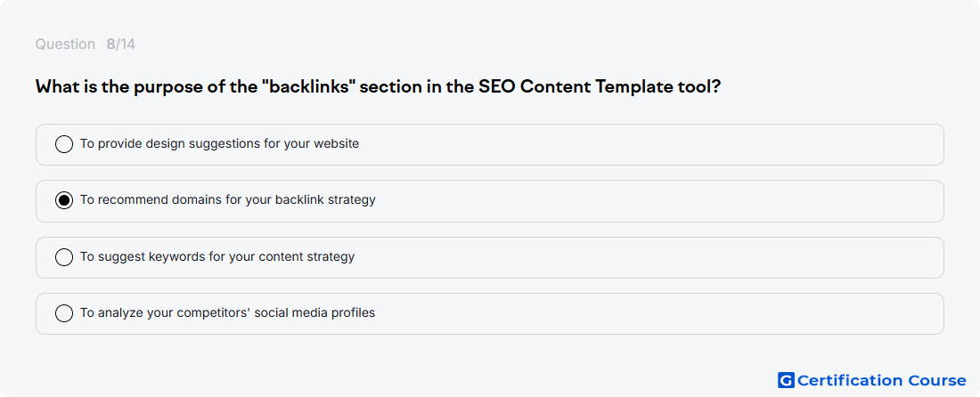Screen dimensions: 980x397
Task: Pick the social media profiles radio button
Action: 64,313
